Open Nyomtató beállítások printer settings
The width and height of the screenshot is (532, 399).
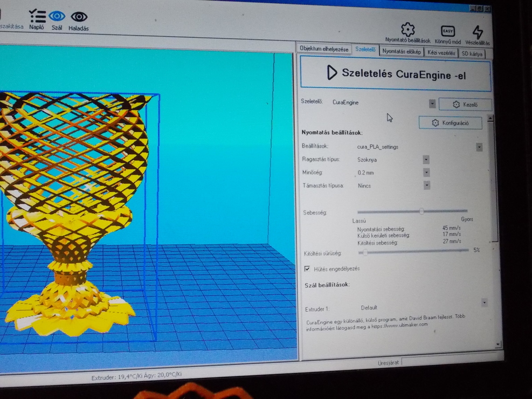pos(407,30)
